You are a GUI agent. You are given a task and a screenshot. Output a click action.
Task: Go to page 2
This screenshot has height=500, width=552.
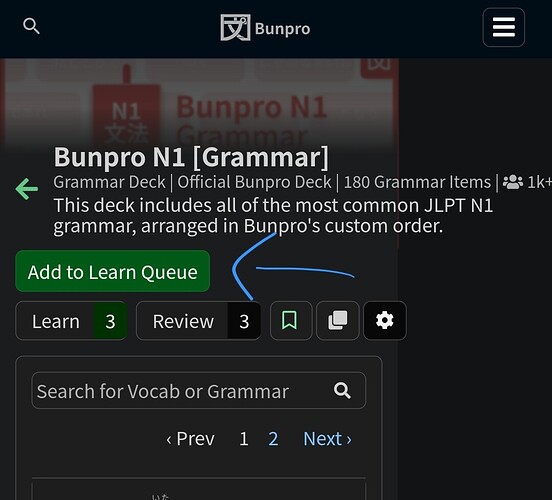pyautogui.click(x=273, y=439)
